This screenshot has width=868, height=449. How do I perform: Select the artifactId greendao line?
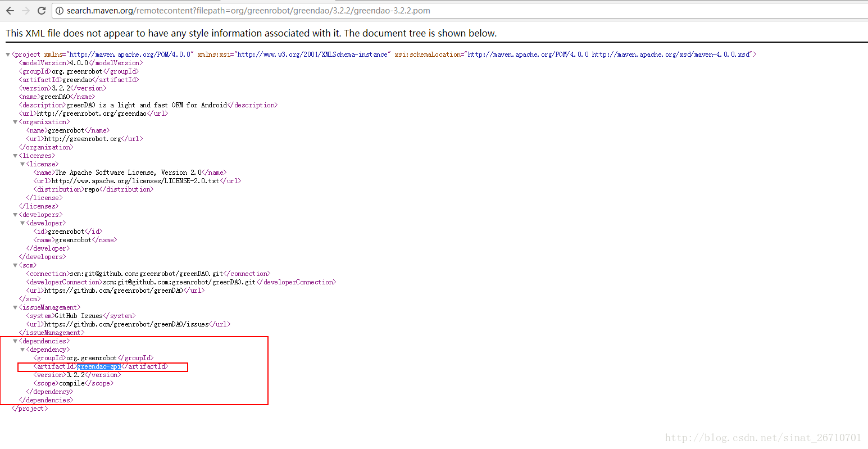[79, 80]
